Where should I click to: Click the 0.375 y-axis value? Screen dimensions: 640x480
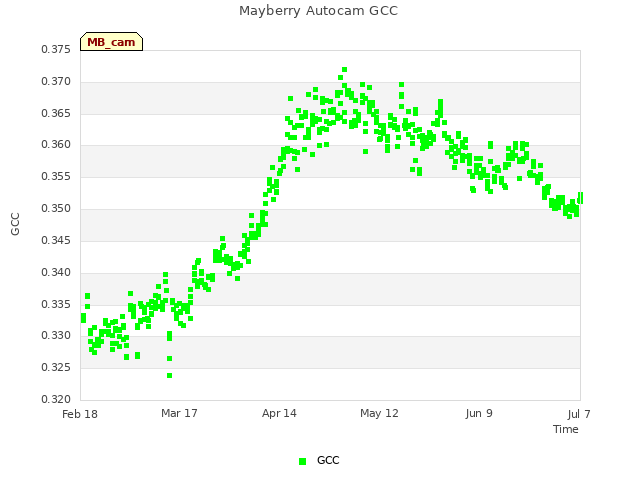click(x=56, y=49)
